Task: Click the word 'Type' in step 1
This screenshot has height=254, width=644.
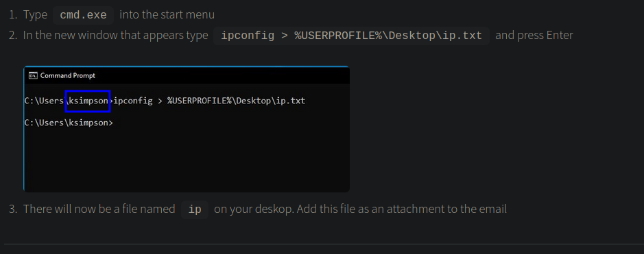Action: [x=36, y=15]
